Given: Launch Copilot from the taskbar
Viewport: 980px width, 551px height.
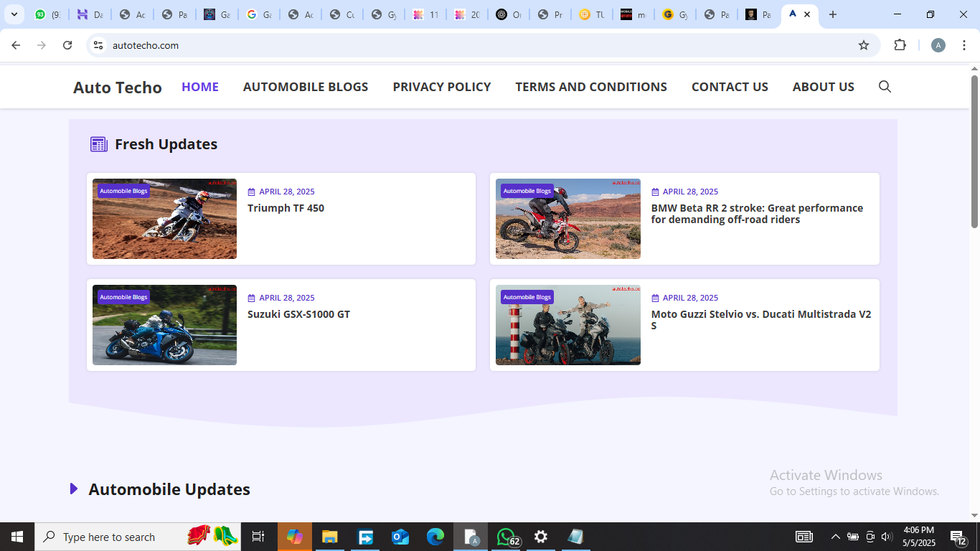Looking at the screenshot, I should click(x=295, y=537).
